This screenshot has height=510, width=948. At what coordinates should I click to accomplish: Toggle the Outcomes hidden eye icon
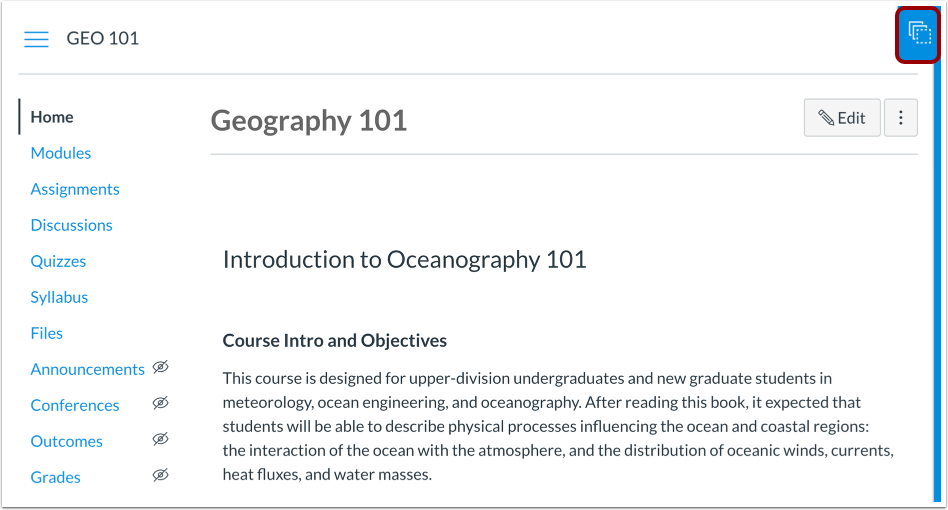click(x=161, y=440)
